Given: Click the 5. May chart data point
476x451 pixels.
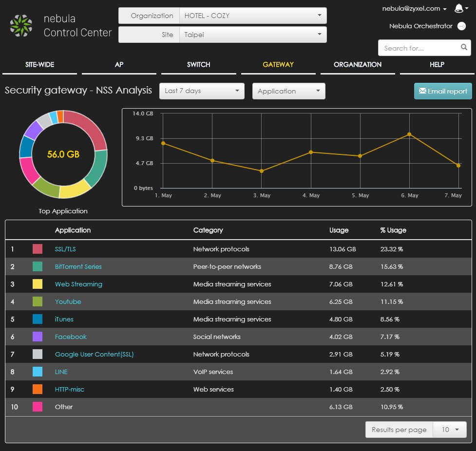Looking at the screenshot, I should pyautogui.click(x=360, y=156).
